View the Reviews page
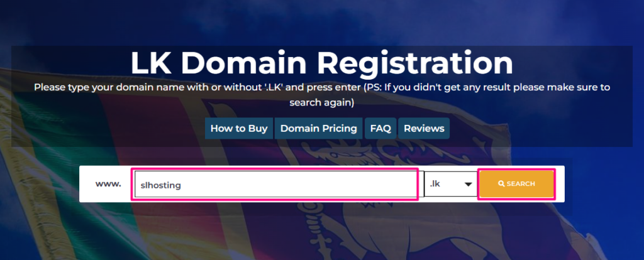Viewport: 644px width, 260px height. click(424, 129)
